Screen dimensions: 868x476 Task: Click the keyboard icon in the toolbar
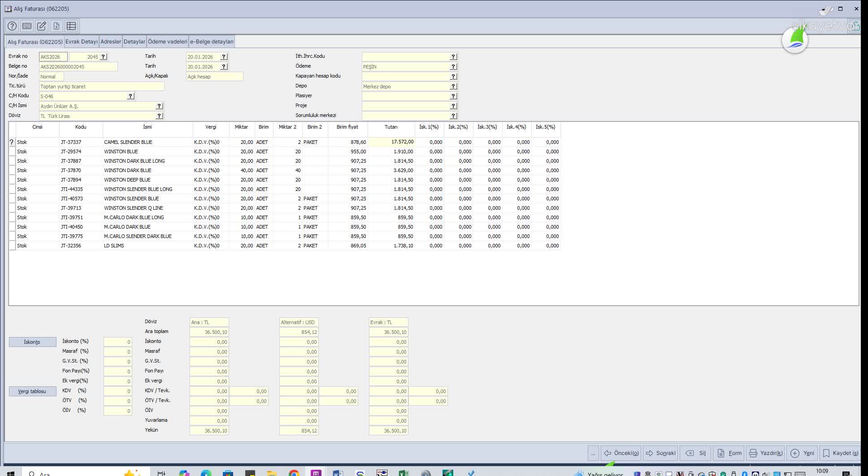click(27, 26)
